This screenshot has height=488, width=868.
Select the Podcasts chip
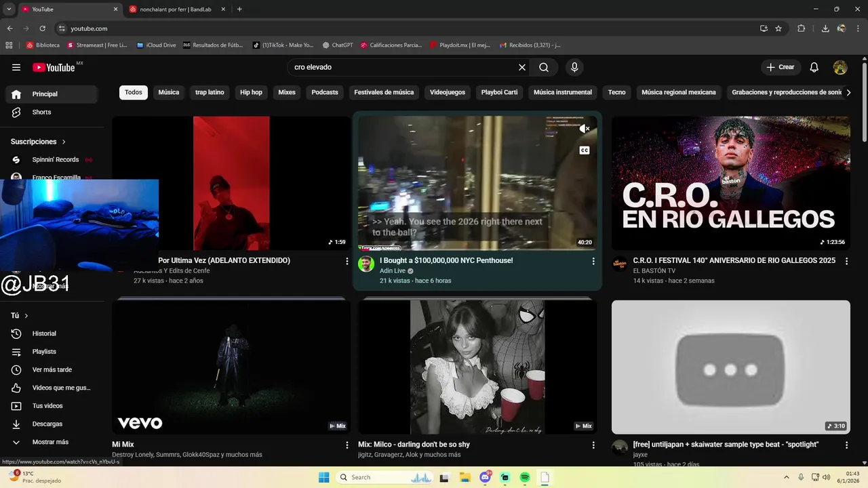click(x=325, y=92)
